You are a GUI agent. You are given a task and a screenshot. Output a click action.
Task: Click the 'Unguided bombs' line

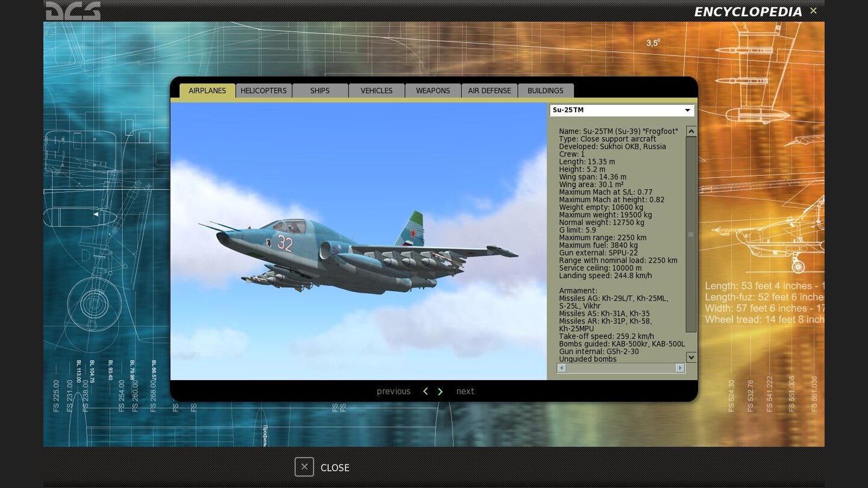588,359
